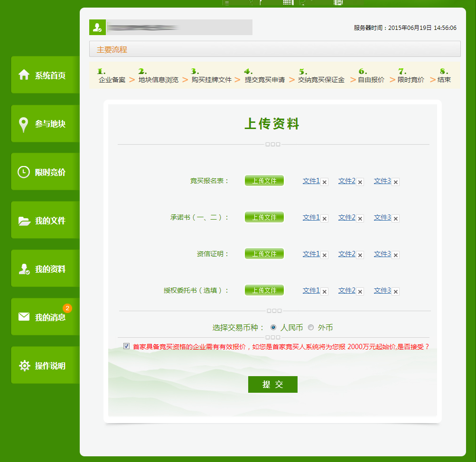Select the 外币 currency radio button
The image size is (476, 462).
(x=311, y=327)
